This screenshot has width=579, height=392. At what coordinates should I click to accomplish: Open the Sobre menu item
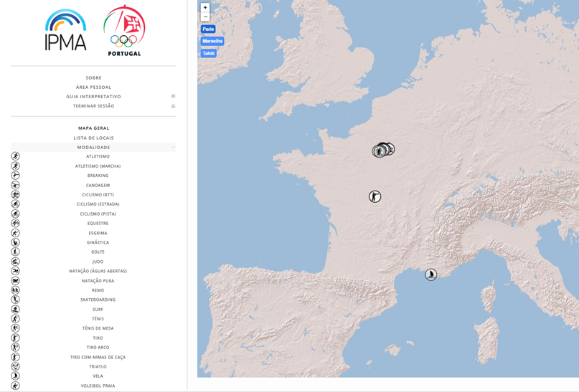93,77
